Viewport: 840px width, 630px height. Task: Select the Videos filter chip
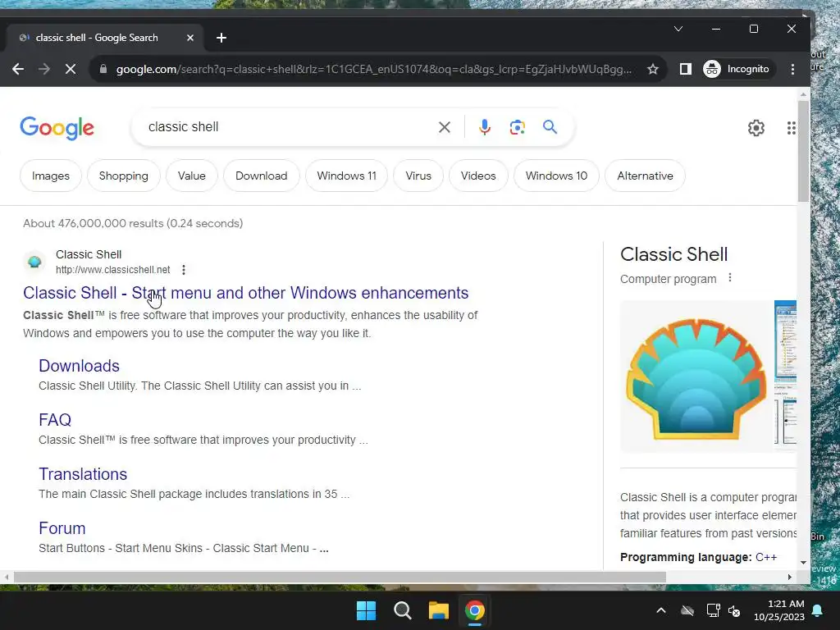478,176
